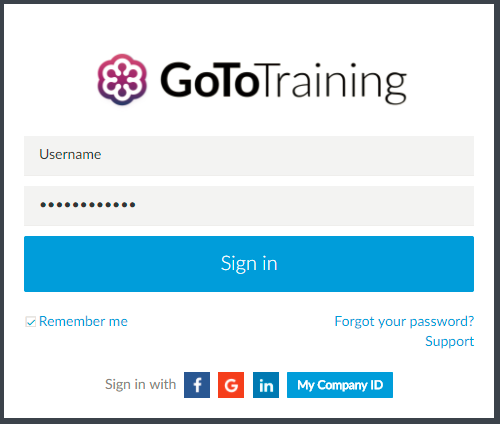Uncheck the checkmark beside Remember me
Screen dimensions: 500x424
pos(31,322)
